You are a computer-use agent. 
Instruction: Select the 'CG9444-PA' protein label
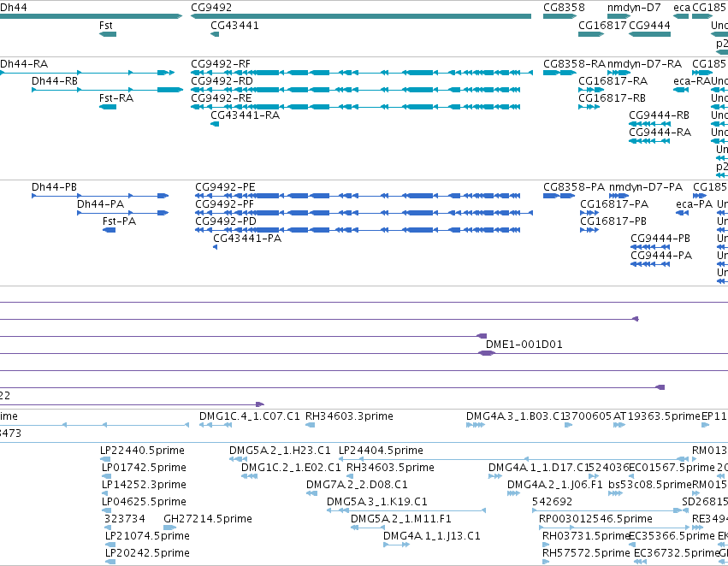661,256
